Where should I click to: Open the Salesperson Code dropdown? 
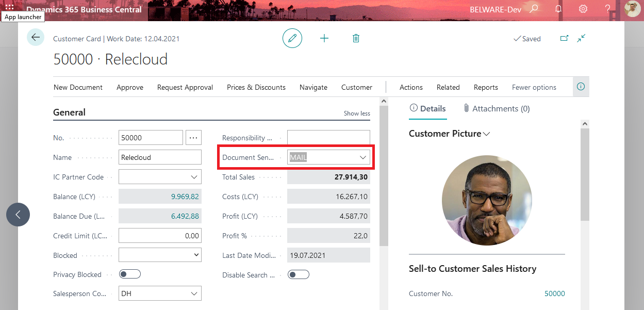coord(194,294)
